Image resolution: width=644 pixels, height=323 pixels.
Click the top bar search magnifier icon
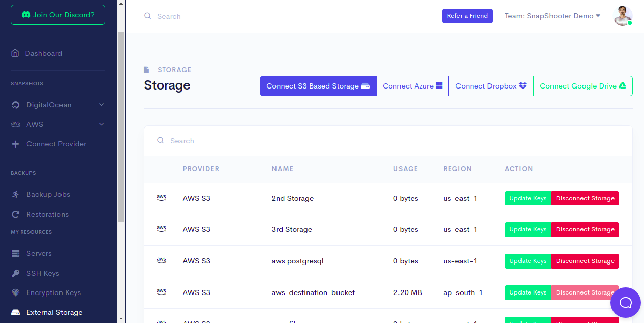click(148, 16)
